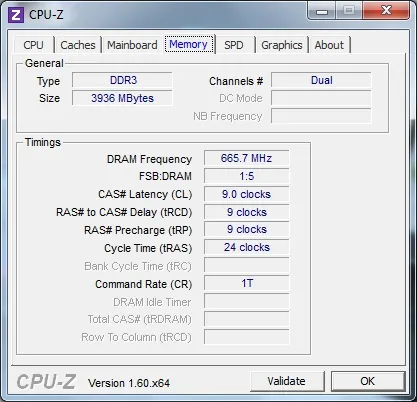
Task: Click the greyed NB Frequency label
Action: 228,116
